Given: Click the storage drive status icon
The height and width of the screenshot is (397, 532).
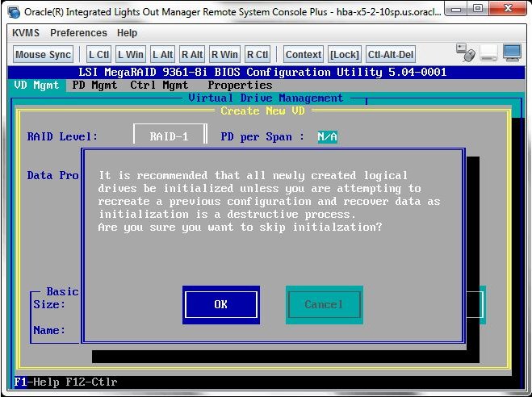Looking at the screenshot, I should point(488,53).
